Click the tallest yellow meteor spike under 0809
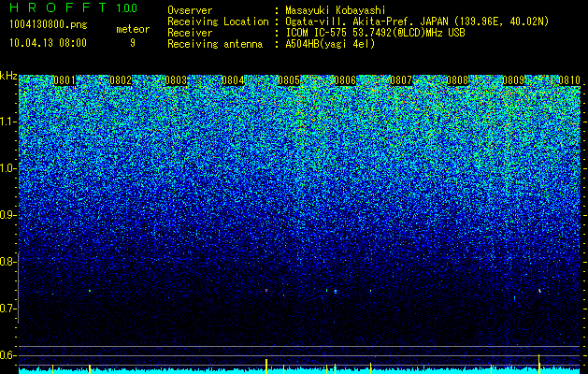Screen dimensions: 588x374 (538, 364)
